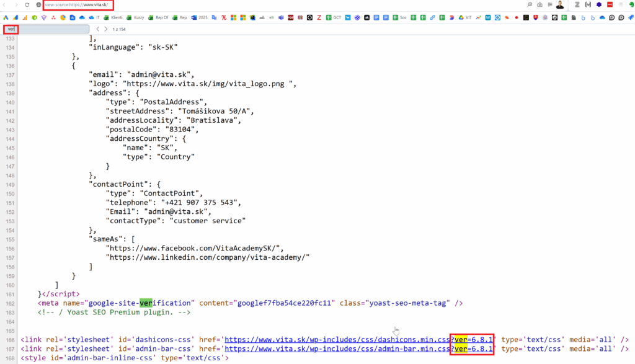Reload the page with the refresh button

[27, 5]
